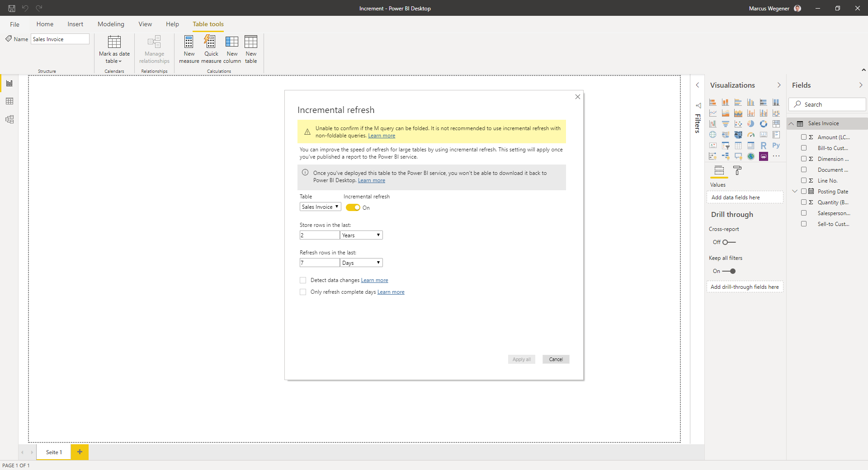Screen dimensions: 868x470
Task: Add a new page with plus button
Action: (x=80, y=452)
